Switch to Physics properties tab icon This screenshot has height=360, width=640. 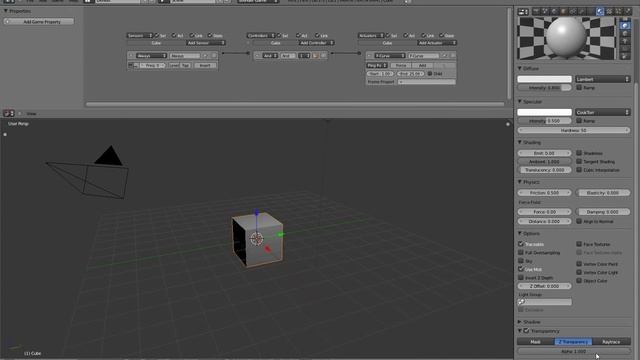point(628,11)
